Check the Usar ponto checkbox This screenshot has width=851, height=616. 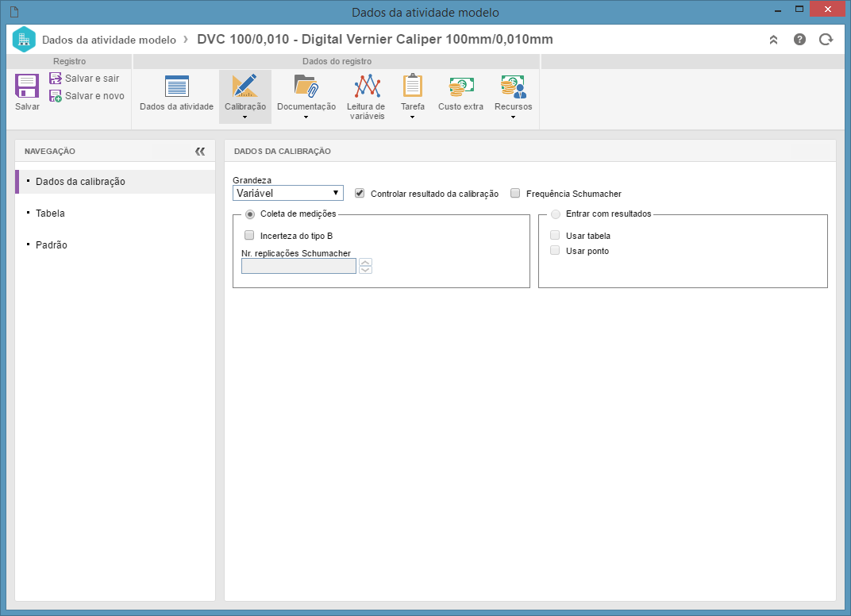555,250
